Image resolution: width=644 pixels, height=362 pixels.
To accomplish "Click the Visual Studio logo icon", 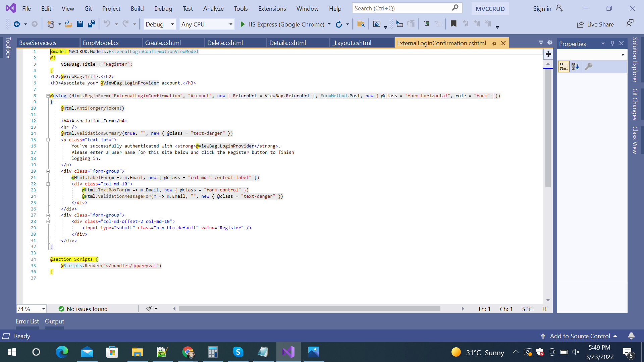I will (11, 8).
